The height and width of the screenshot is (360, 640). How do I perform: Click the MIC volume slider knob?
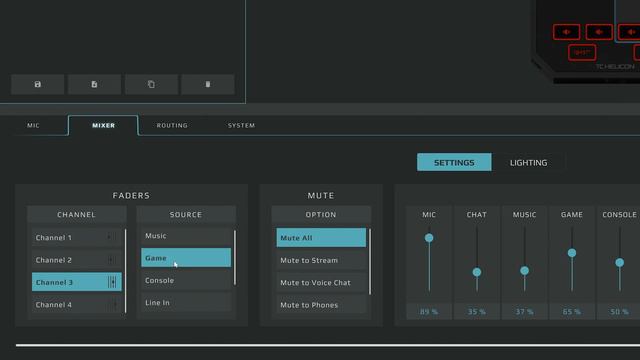[x=429, y=238]
